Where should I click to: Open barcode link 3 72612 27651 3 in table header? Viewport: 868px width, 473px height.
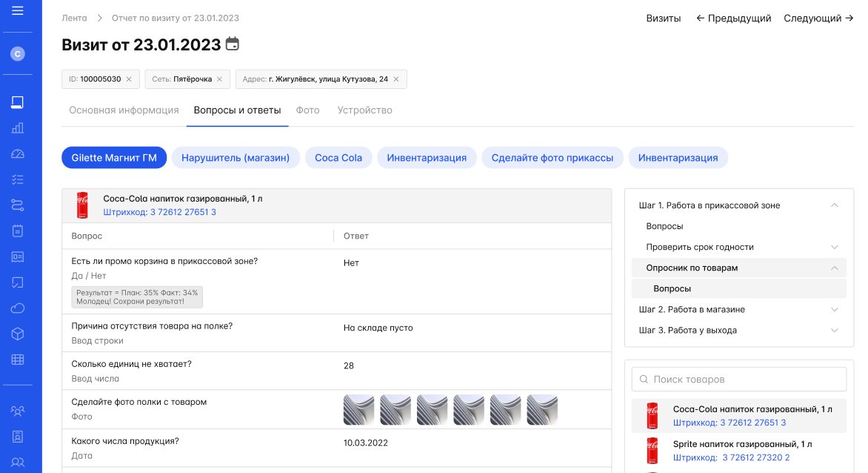pos(159,212)
